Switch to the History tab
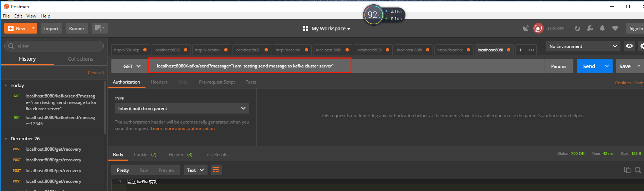Image resolution: width=644 pixels, height=191 pixels. (x=27, y=59)
